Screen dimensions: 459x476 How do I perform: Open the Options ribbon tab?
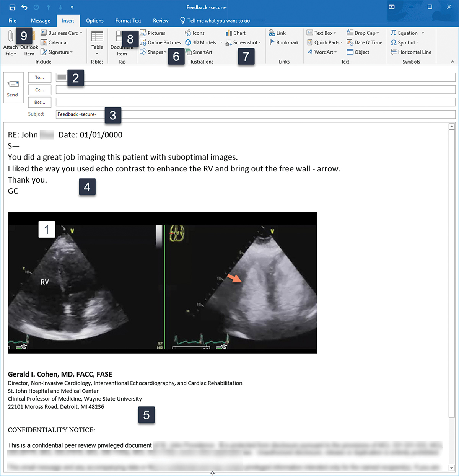click(94, 21)
